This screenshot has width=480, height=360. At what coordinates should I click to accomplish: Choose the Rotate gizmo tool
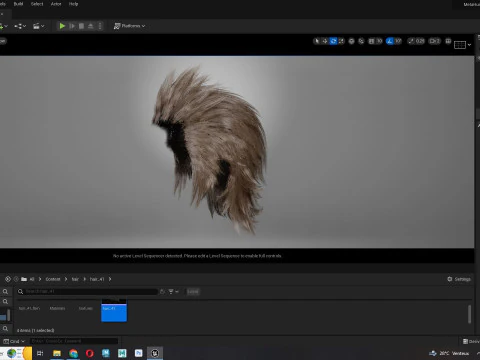pos(333,41)
